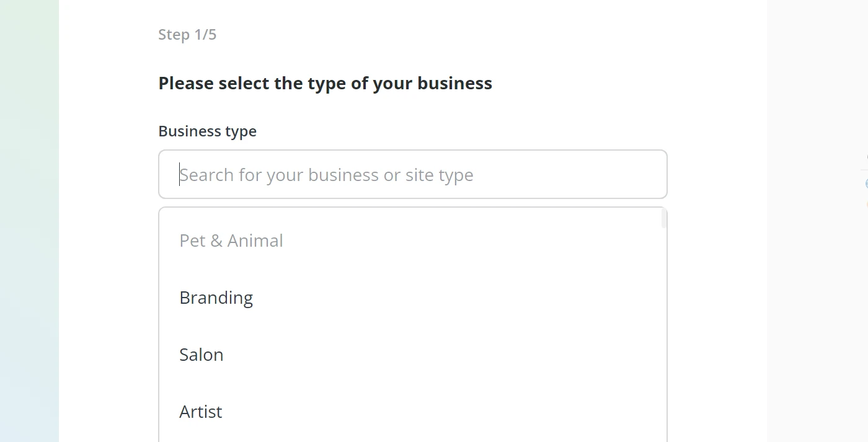Select Artist in the dropdown list
868x442 pixels.
(x=201, y=412)
